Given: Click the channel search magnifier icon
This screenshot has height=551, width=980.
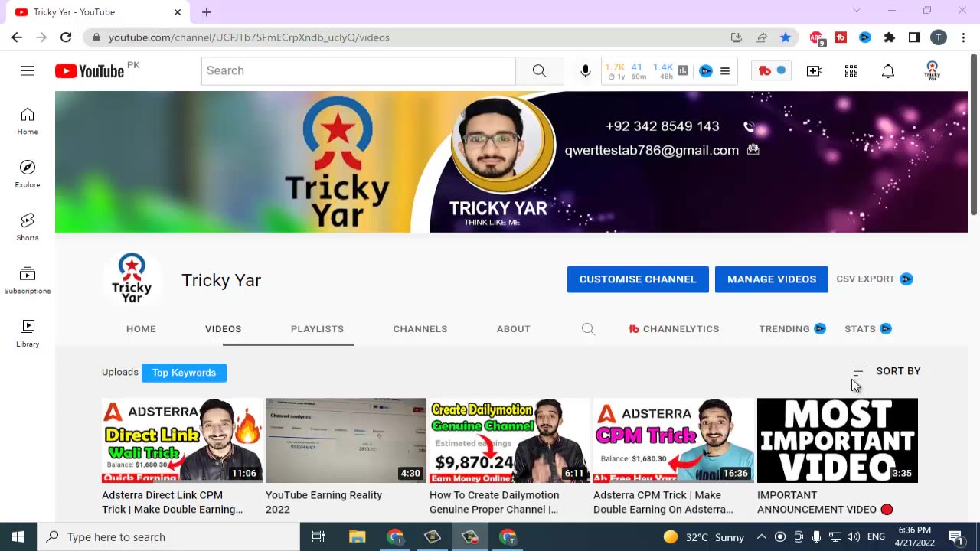Looking at the screenshot, I should (588, 329).
